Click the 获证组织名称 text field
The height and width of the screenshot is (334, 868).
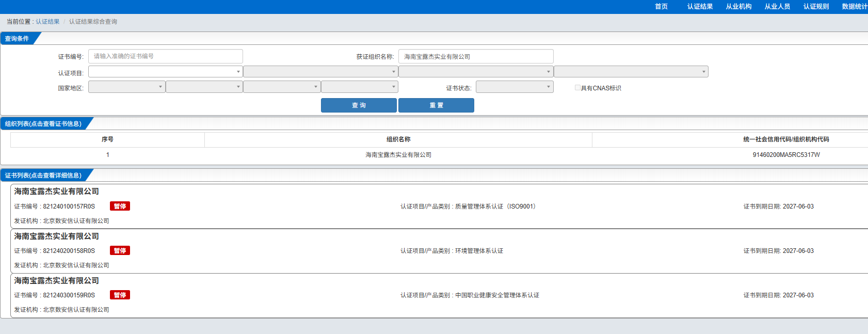(475, 56)
